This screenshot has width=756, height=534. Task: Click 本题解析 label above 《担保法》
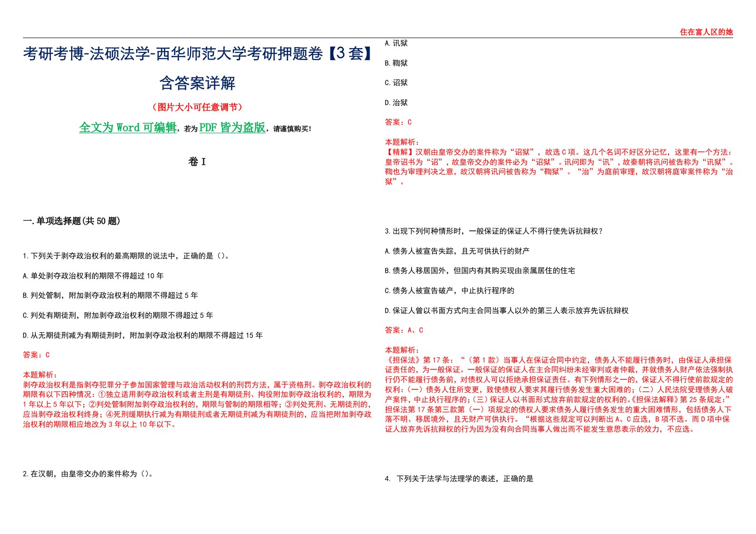[x=402, y=350]
